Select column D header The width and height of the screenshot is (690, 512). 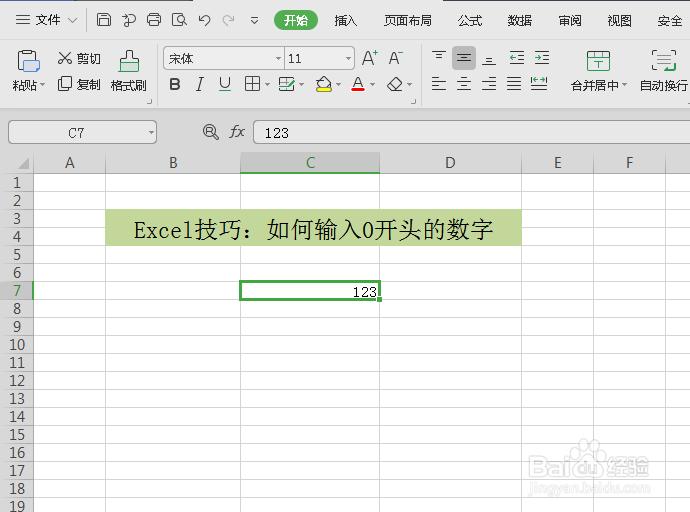pyautogui.click(x=450, y=163)
